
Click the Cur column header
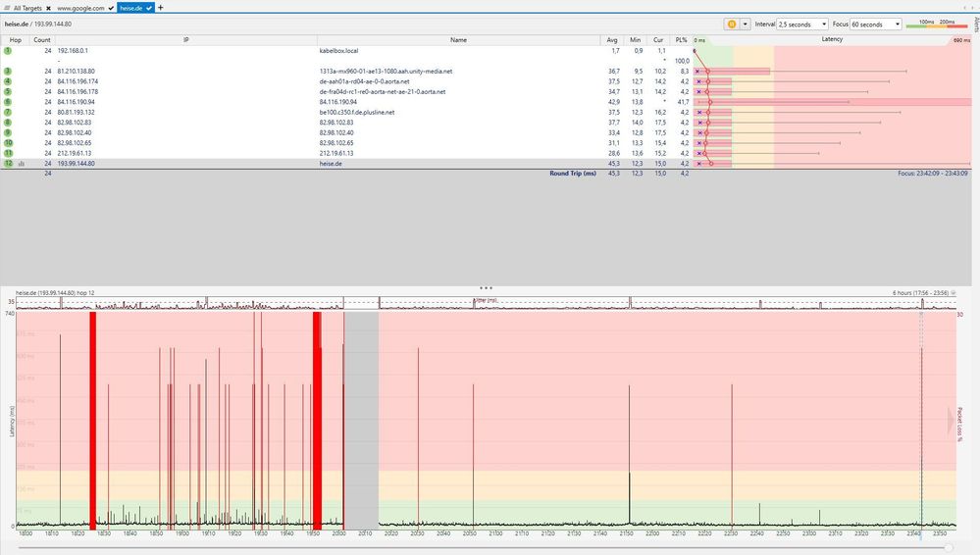[x=658, y=39]
